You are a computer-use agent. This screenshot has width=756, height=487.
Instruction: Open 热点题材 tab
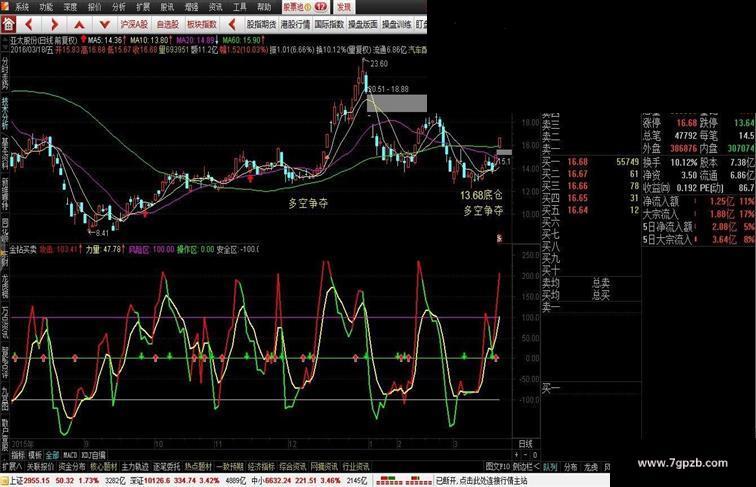(x=198, y=467)
